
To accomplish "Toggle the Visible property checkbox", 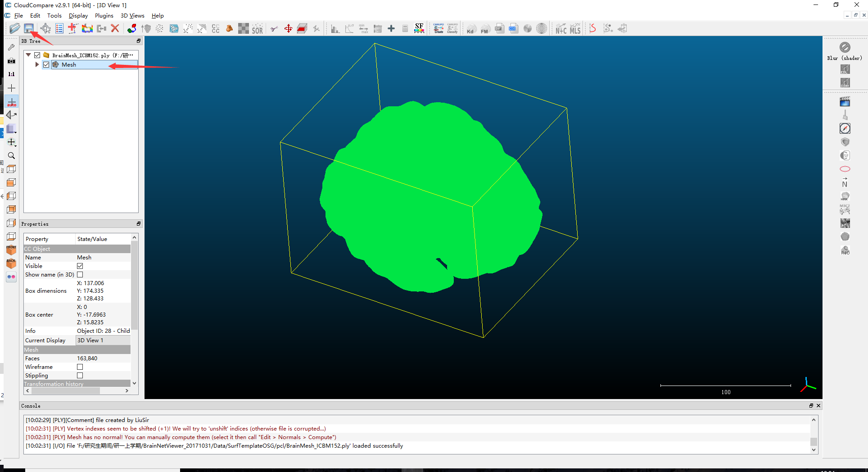I will pyautogui.click(x=80, y=266).
